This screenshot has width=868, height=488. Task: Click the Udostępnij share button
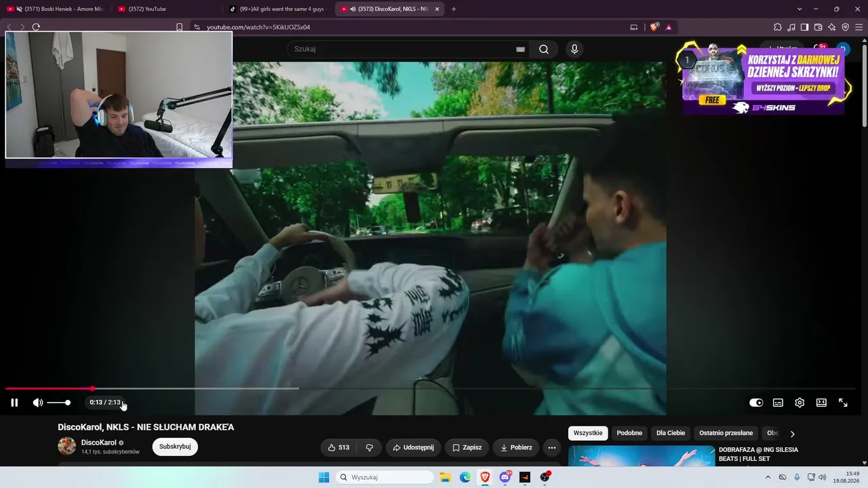point(414,447)
